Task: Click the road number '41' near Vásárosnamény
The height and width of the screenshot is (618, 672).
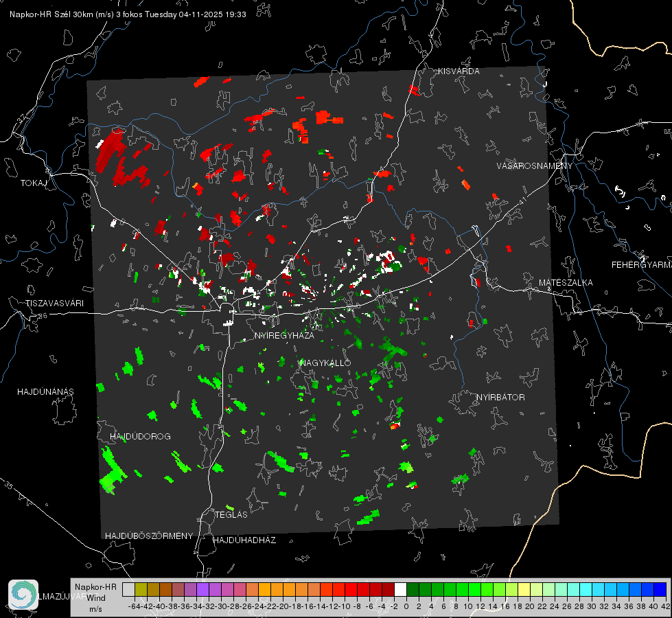Action: 522,200
